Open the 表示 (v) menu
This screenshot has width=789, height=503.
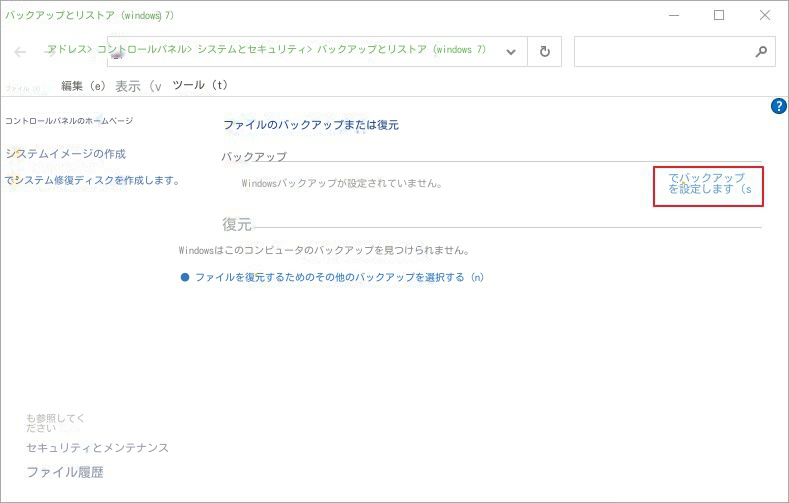(138, 87)
